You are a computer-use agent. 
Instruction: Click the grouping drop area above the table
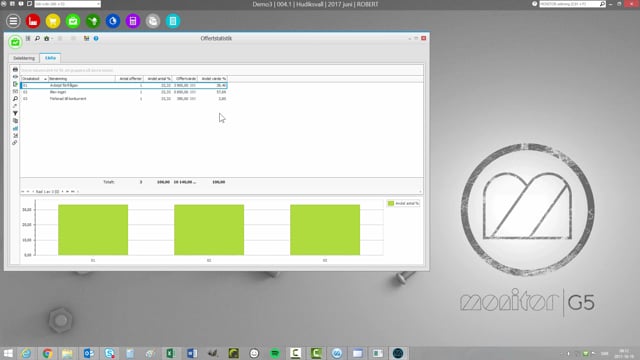222,70
